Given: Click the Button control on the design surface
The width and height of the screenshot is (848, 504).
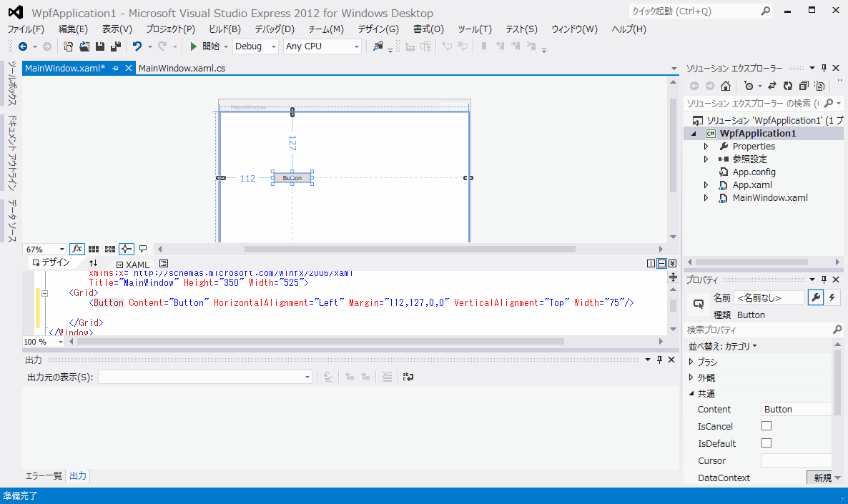Looking at the screenshot, I should coord(292,178).
